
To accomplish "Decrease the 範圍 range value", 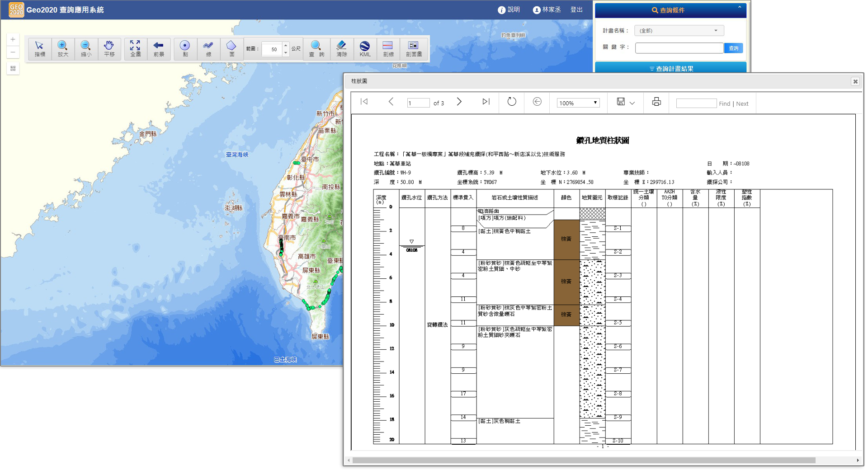I will pyautogui.click(x=286, y=53).
